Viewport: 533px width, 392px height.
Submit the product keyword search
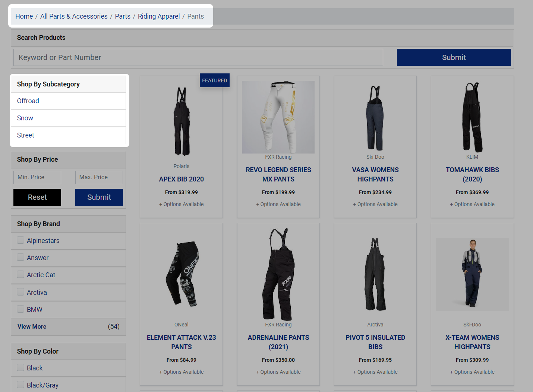pyautogui.click(x=454, y=57)
